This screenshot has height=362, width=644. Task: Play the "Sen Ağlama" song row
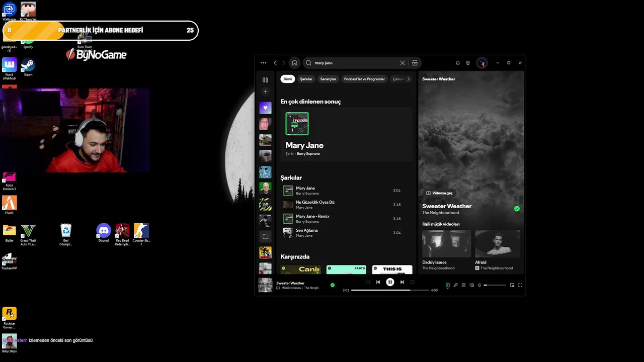pyautogui.click(x=346, y=233)
